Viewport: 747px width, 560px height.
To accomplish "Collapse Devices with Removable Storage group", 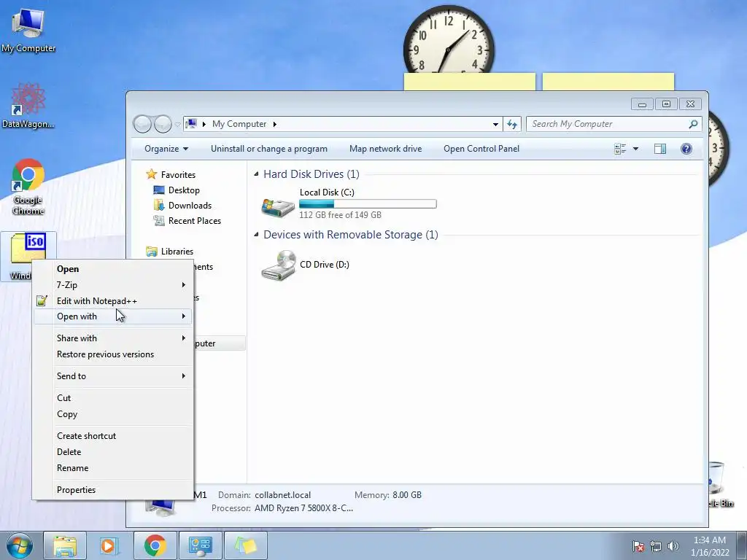I will (x=256, y=234).
